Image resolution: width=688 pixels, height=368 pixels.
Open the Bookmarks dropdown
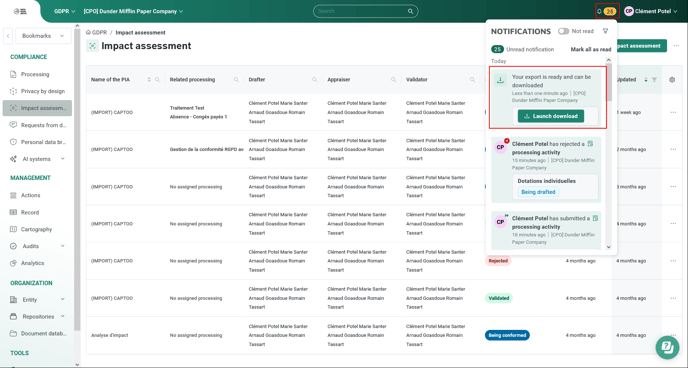(43, 36)
